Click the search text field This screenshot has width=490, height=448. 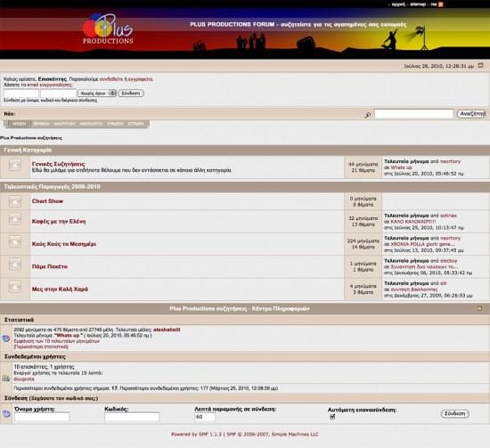tap(413, 114)
